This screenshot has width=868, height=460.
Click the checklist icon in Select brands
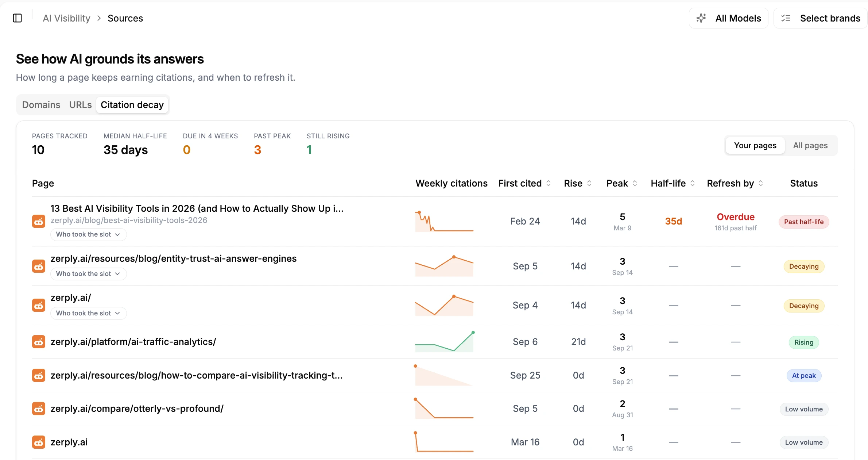[786, 18]
